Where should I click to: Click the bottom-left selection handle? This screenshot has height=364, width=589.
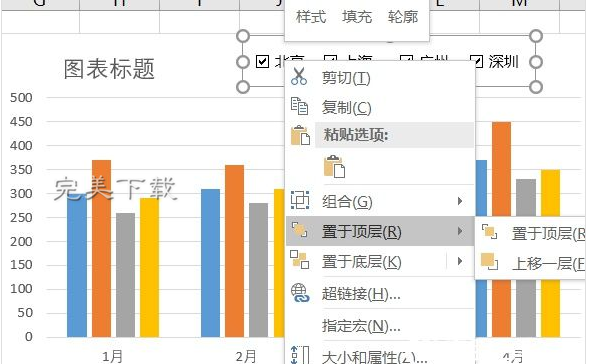[x=243, y=87]
